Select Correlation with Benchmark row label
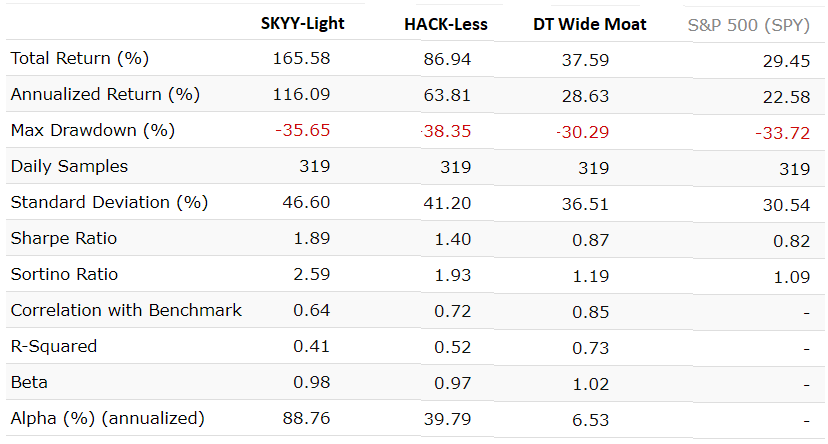The height and width of the screenshot is (444, 828). (x=126, y=310)
